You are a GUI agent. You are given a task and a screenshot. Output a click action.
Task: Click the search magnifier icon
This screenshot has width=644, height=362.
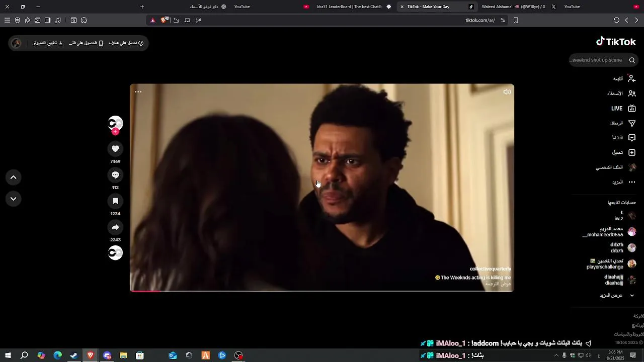(x=632, y=60)
